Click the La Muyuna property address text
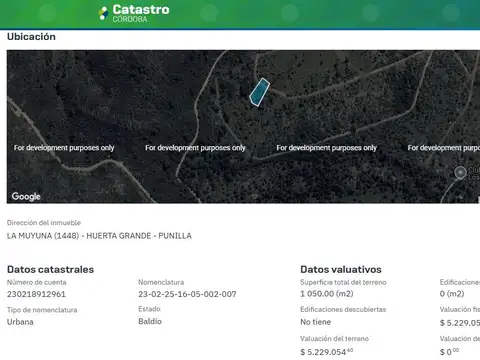The image size is (480, 360). click(x=99, y=236)
